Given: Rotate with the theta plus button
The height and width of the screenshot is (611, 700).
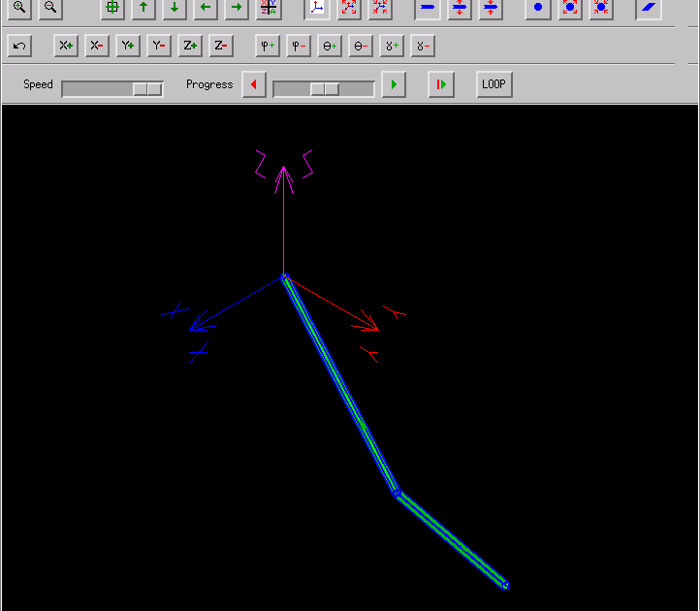Looking at the screenshot, I should (330, 46).
